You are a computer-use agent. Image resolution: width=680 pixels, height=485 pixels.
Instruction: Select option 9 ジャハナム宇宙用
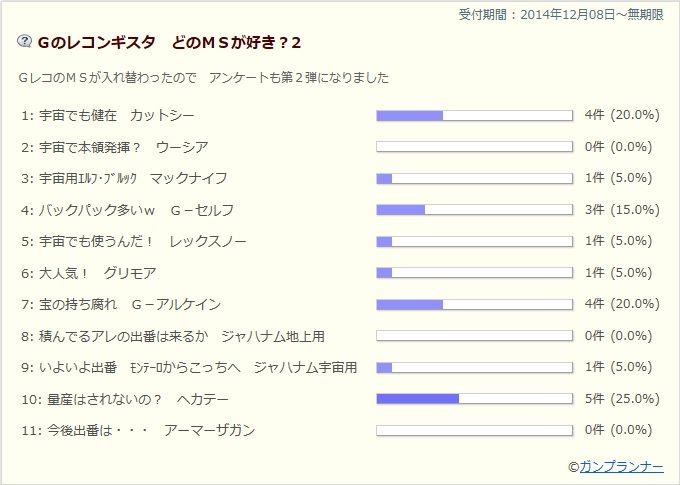tap(189, 367)
